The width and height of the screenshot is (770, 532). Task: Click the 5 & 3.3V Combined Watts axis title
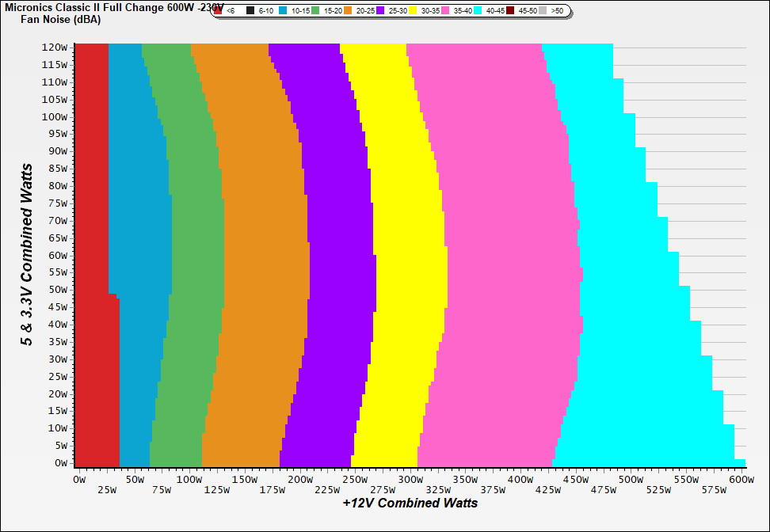point(27,254)
